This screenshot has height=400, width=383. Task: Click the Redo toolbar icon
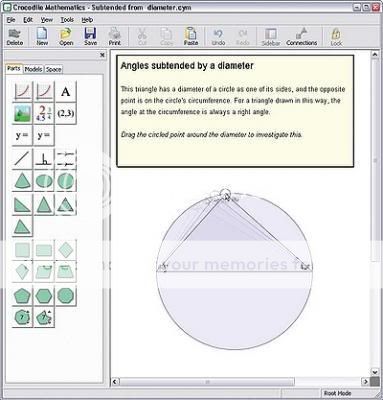tap(243, 37)
